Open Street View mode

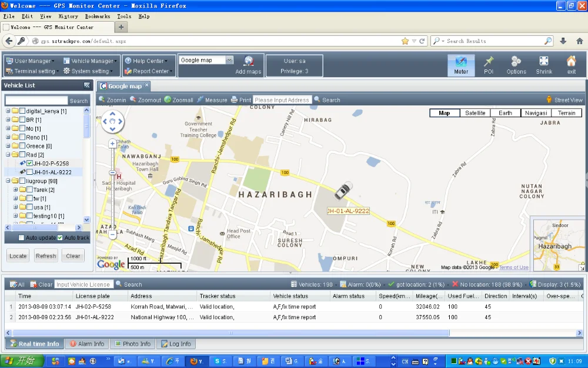(x=564, y=100)
